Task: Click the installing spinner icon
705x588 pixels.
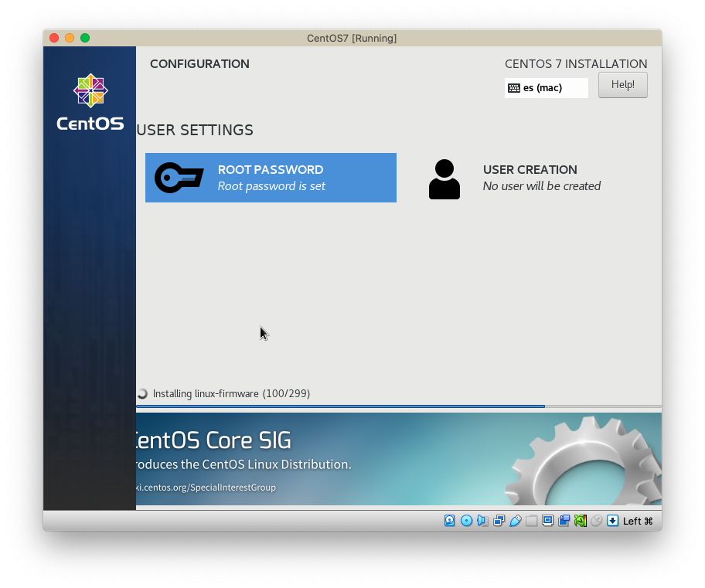Action: pyautogui.click(x=142, y=394)
